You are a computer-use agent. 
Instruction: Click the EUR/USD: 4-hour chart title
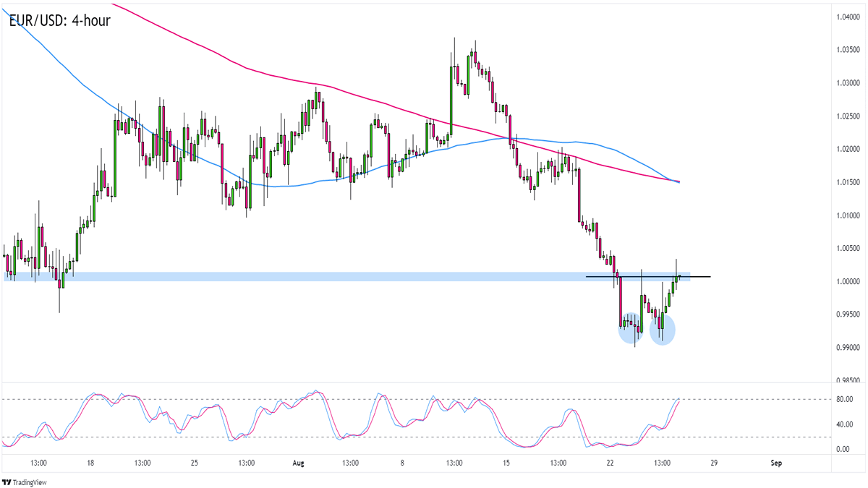point(60,21)
